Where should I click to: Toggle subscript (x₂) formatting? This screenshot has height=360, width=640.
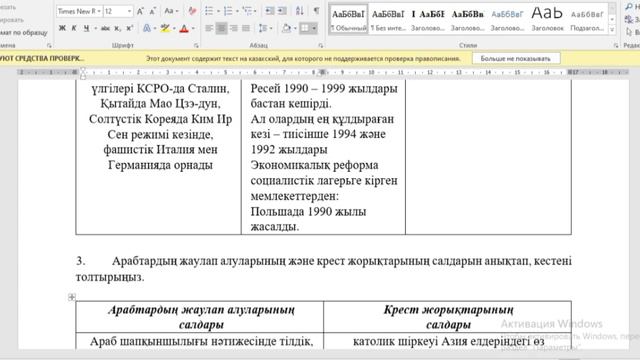[x=118, y=28]
